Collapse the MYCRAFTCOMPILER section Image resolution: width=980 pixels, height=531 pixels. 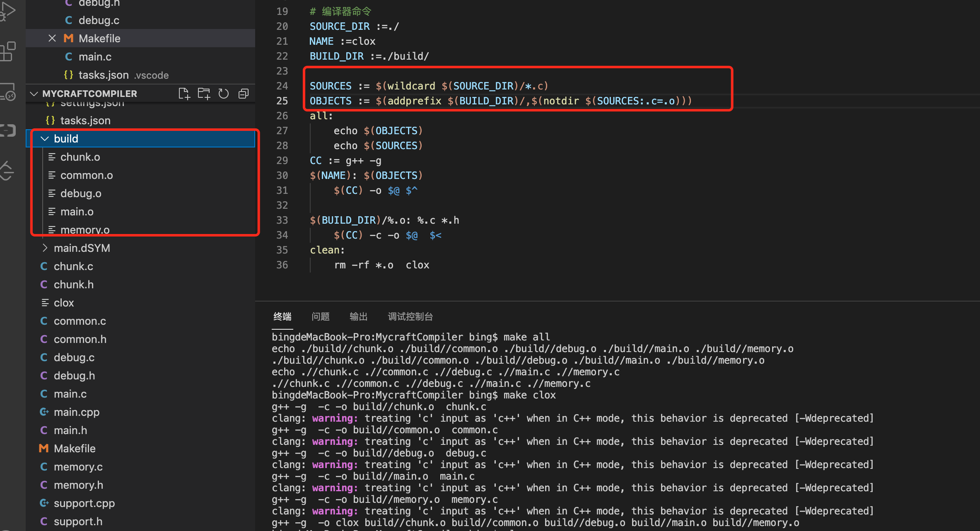[x=34, y=94]
